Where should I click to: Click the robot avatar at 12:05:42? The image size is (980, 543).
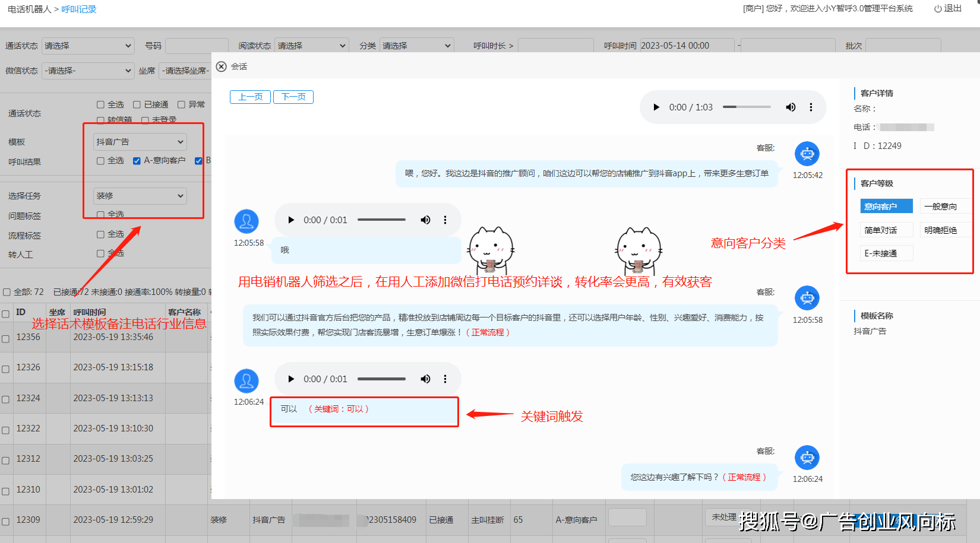coord(807,154)
